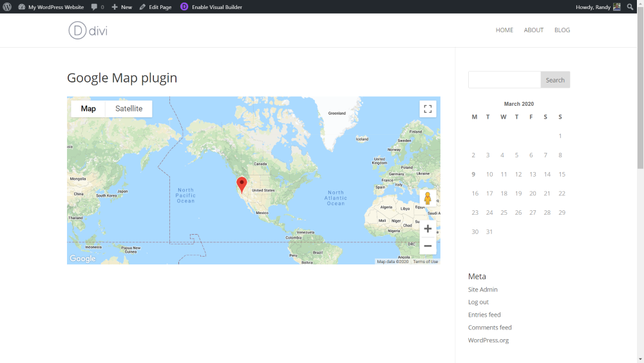Switch the map to Map view
The width and height of the screenshot is (644, 363).
[x=88, y=108]
